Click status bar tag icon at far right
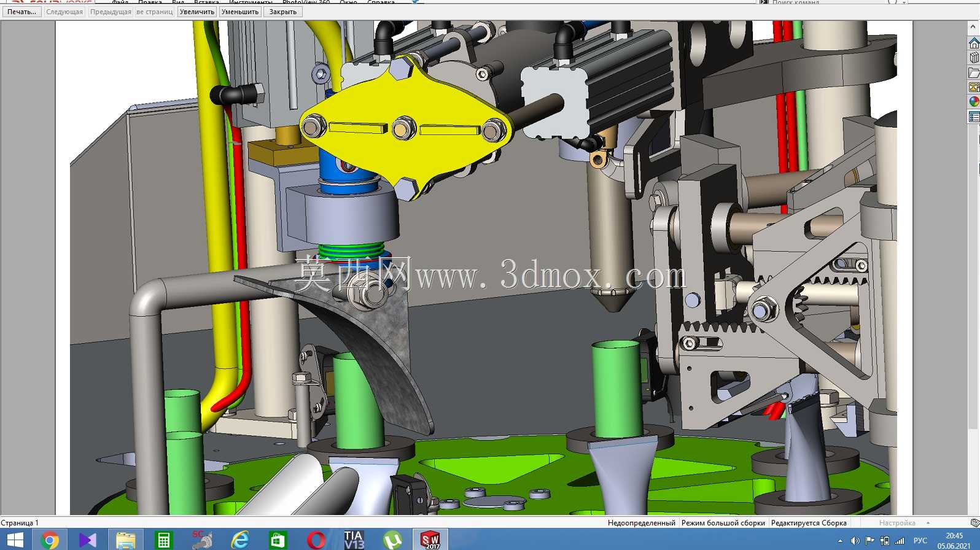 [x=974, y=523]
